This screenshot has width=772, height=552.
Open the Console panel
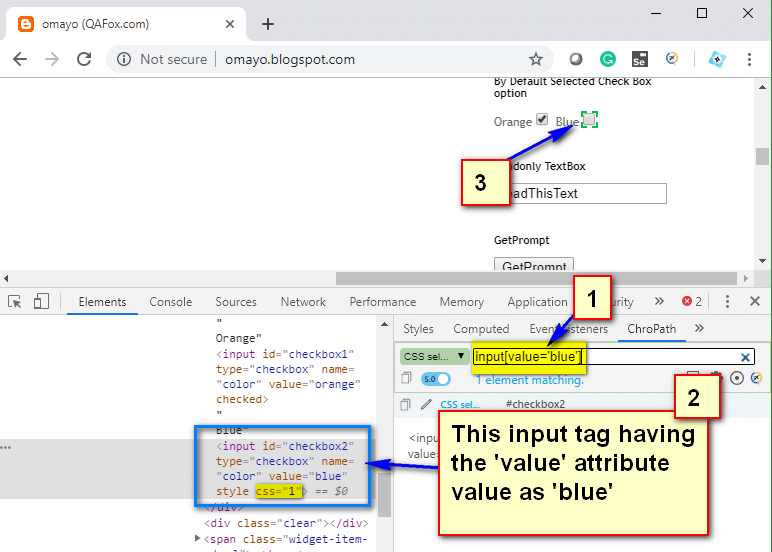[171, 302]
